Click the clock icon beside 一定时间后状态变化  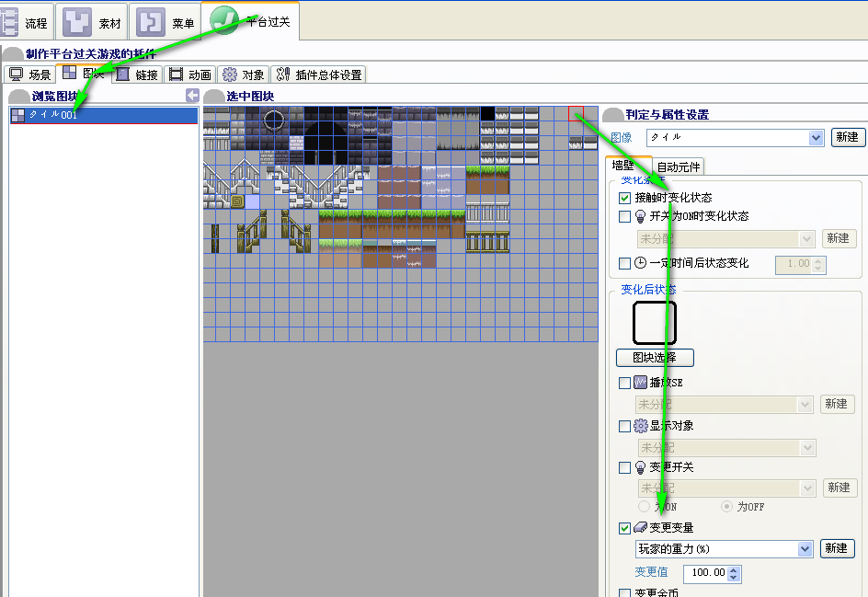640,263
